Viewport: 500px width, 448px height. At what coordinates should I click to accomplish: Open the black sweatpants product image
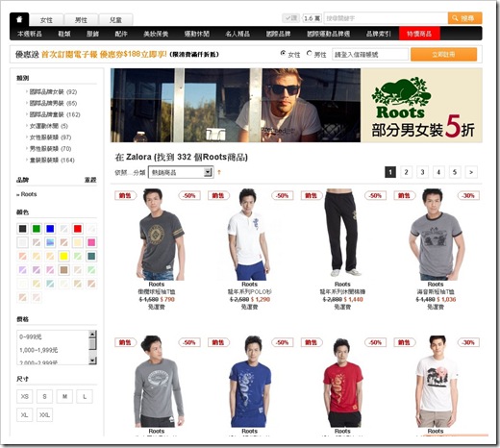(342, 233)
